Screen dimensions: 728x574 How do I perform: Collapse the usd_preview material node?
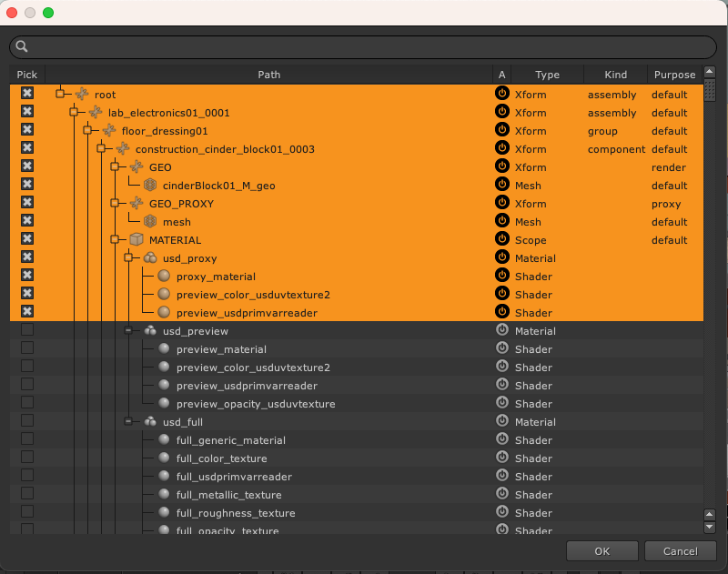[128, 330]
